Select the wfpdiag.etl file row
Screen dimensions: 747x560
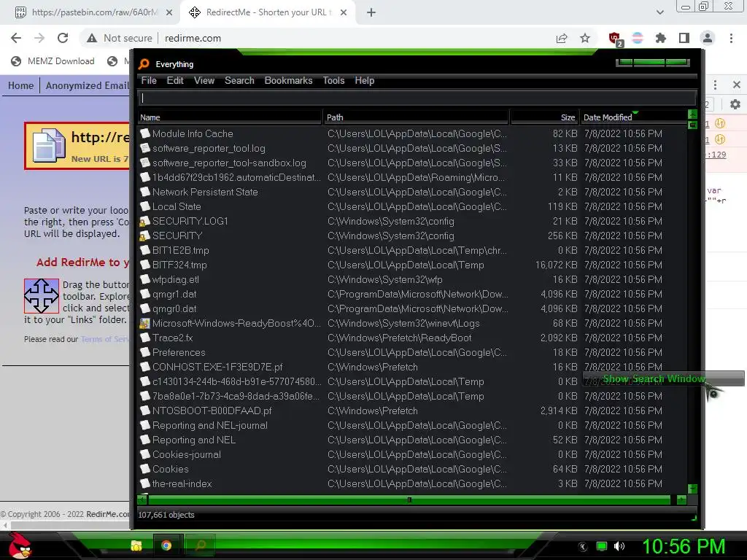pos(413,279)
